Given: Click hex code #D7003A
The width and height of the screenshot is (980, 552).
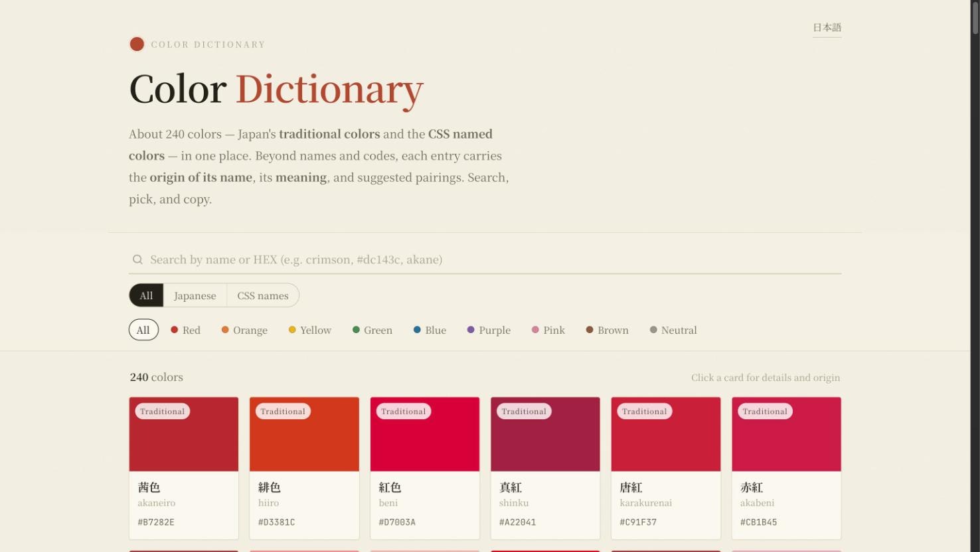Looking at the screenshot, I should tap(397, 522).
